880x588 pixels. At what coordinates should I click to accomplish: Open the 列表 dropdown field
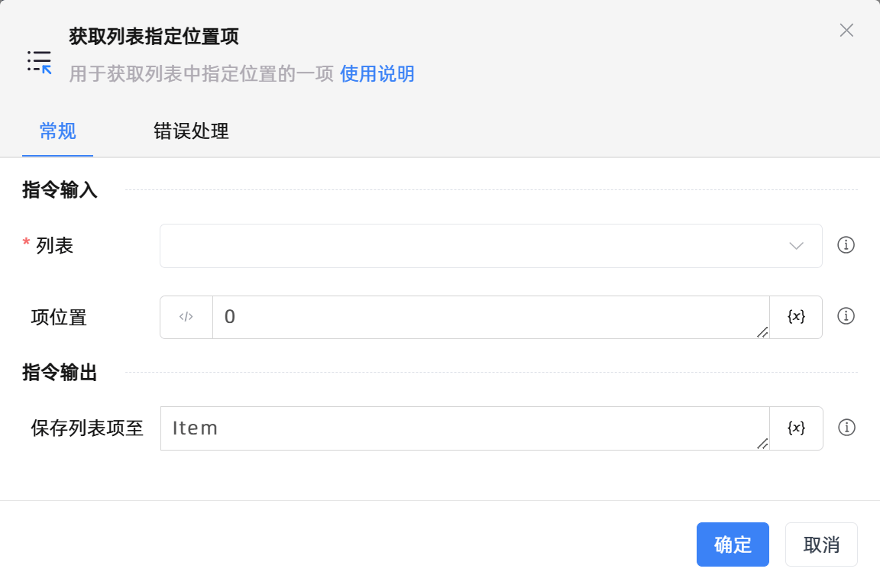474,246
